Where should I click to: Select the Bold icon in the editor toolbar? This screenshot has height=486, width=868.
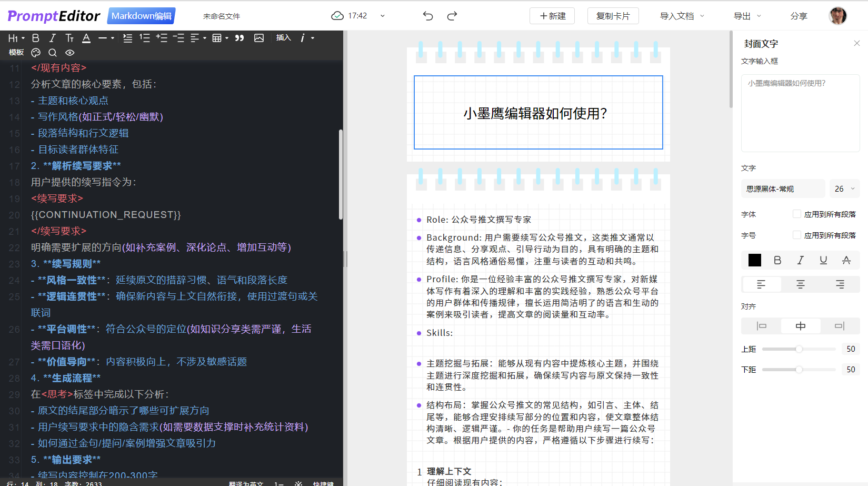point(36,38)
